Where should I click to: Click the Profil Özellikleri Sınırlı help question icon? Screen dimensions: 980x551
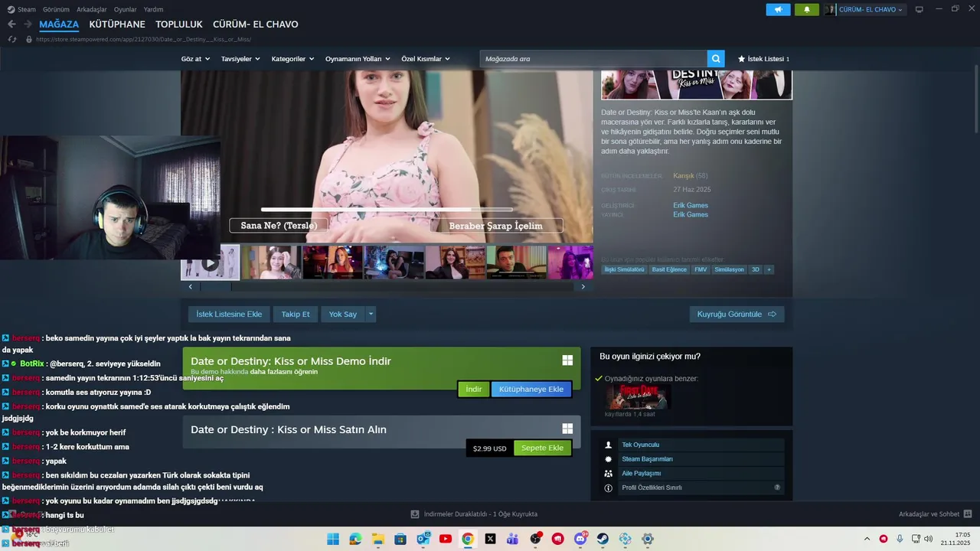click(777, 487)
